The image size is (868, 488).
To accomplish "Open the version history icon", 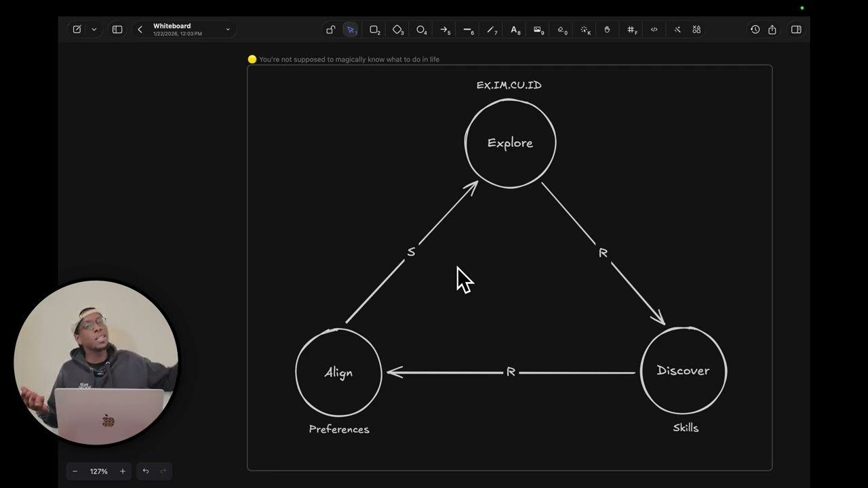I will (x=755, y=30).
